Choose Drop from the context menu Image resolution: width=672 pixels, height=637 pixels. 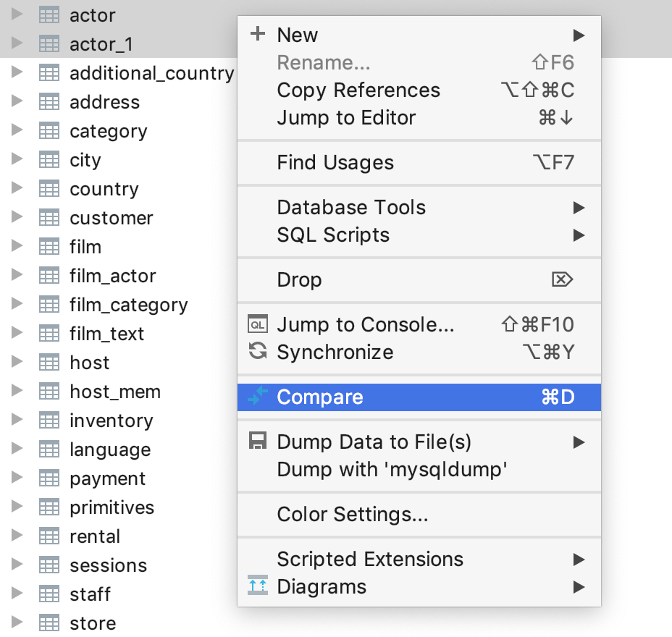pyautogui.click(x=419, y=279)
